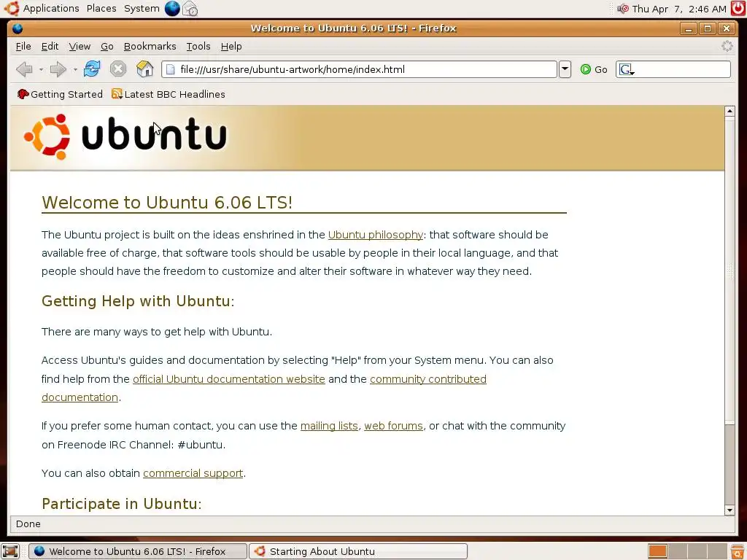Open the Applications menu in top panel
The image size is (747, 560).
coord(51,9)
